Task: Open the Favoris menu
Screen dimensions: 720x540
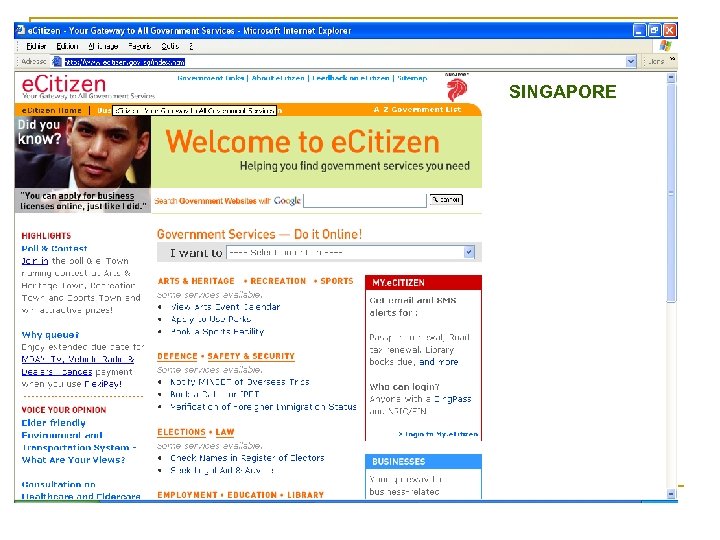Action: click(x=140, y=46)
